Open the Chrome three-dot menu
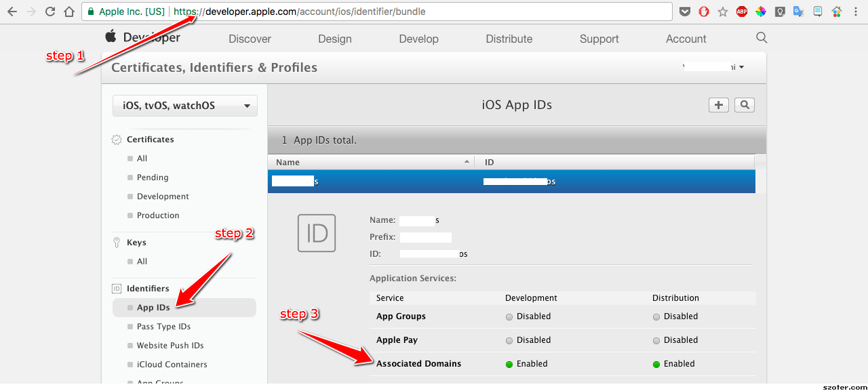The image size is (868, 391). 855,12
